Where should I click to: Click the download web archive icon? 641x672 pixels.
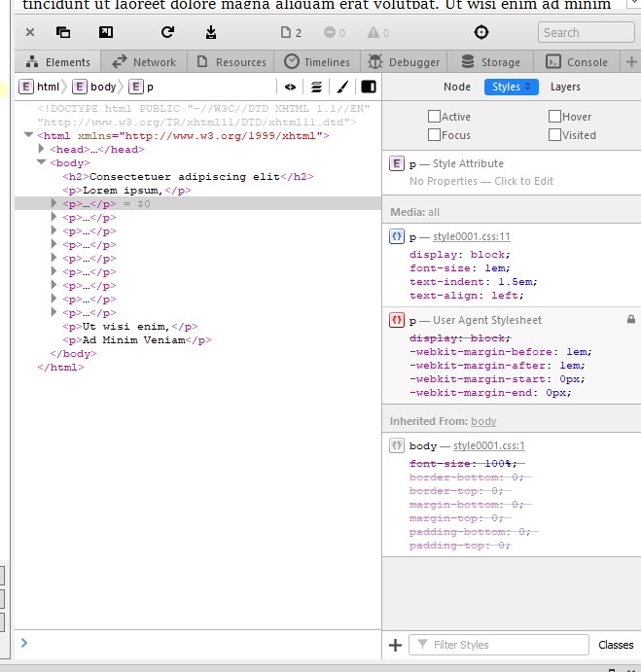pos(211,32)
